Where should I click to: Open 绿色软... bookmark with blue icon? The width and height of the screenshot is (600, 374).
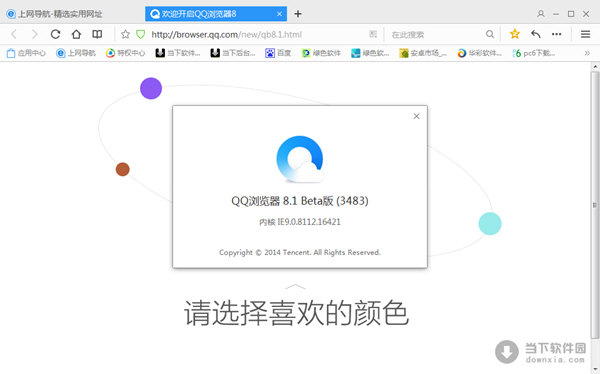click(370, 53)
